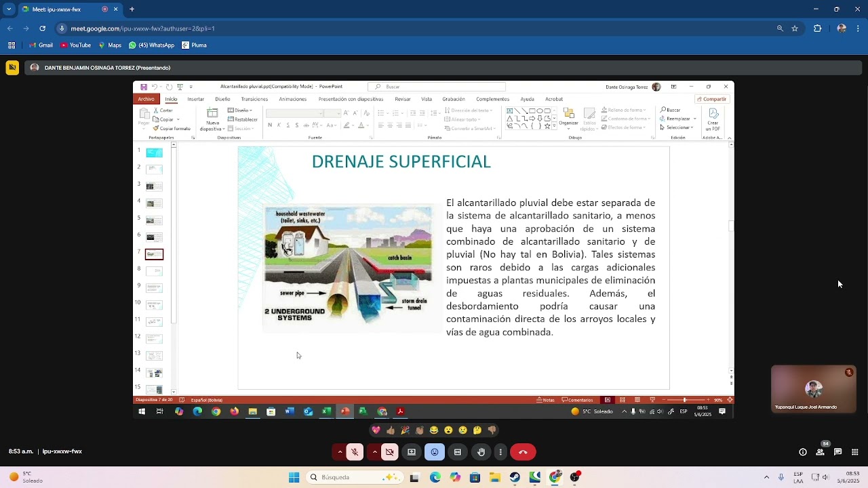The height and width of the screenshot is (488, 868).
Task: Click taskbar Búsqueda search box
Action: [353, 477]
